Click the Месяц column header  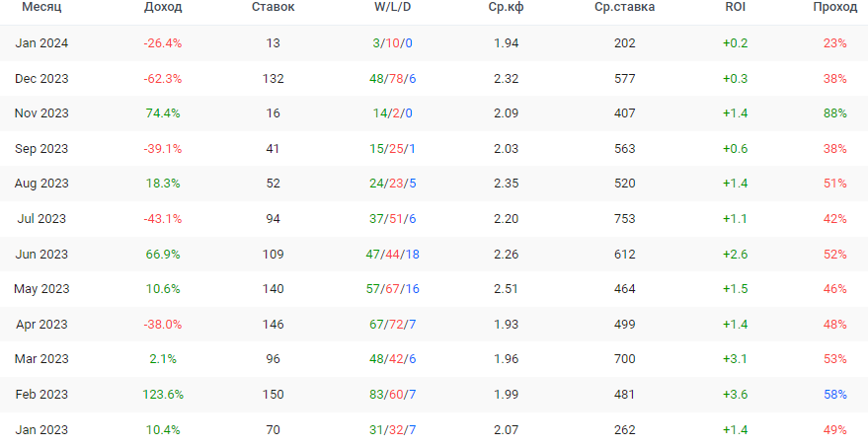tap(40, 7)
